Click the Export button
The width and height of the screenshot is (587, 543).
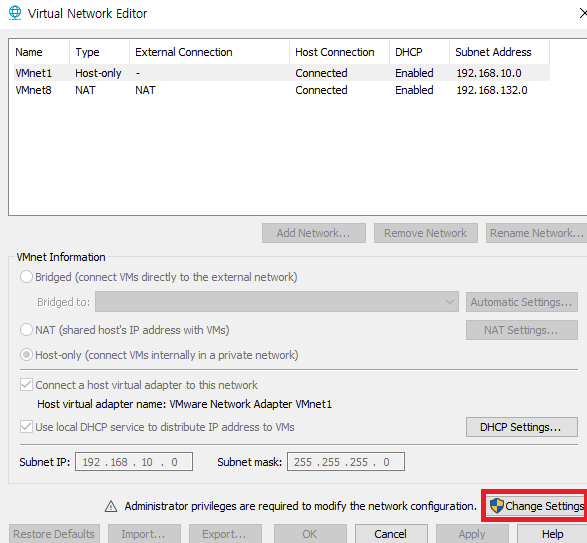coord(225,534)
